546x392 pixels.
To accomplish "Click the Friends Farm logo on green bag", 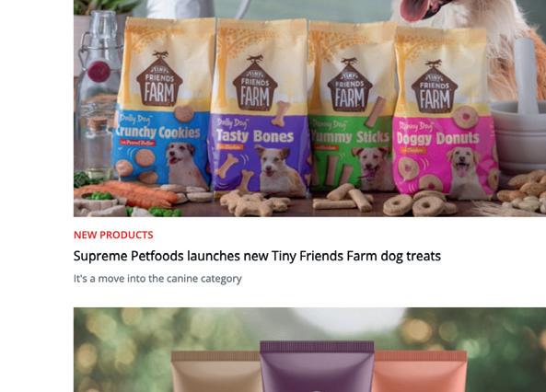I will coord(350,87).
